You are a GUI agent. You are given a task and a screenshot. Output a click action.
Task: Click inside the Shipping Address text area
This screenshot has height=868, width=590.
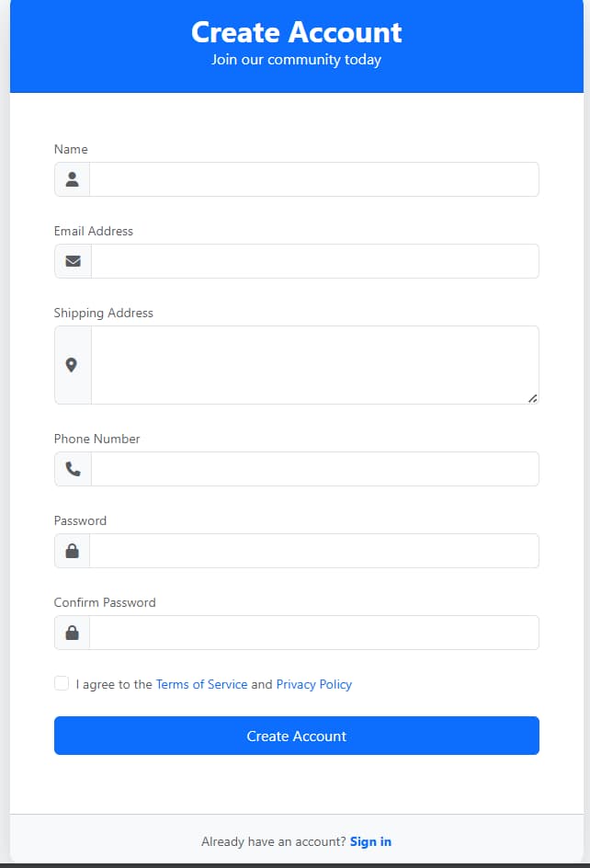(x=312, y=364)
